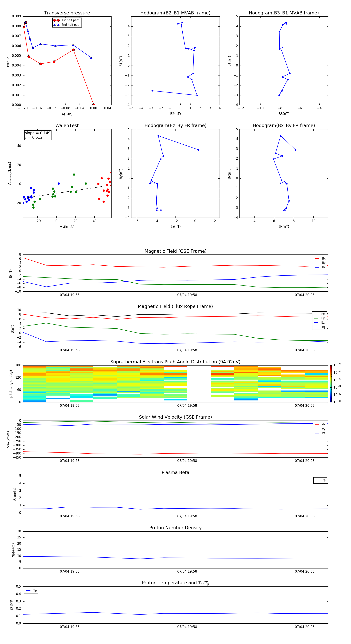The height and width of the screenshot is (644, 351).
Task: Click the 'Pt(nPa)' y-axis label
Action: coord(8,61)
